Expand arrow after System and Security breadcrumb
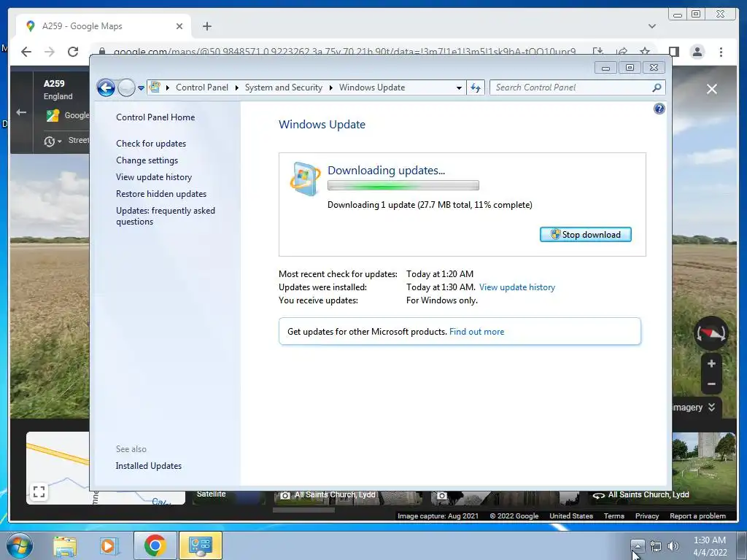Viewport: 747px width, 560px height. 330,87
